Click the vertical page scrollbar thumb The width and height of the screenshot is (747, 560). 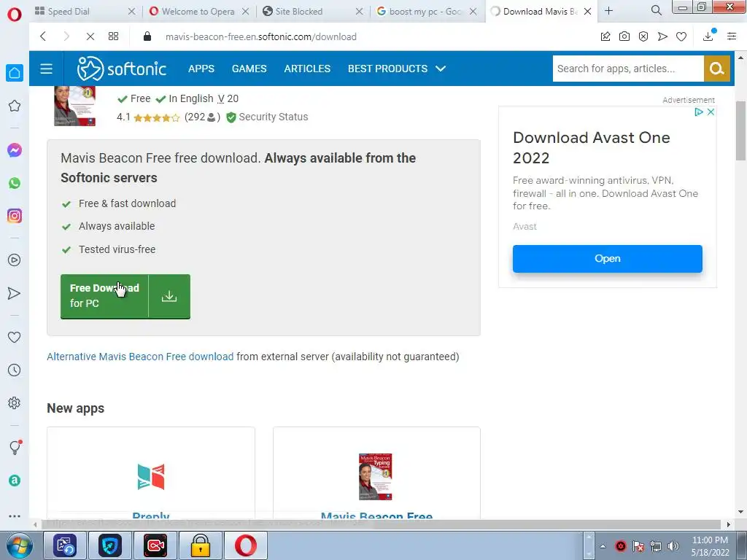[741, 131]
